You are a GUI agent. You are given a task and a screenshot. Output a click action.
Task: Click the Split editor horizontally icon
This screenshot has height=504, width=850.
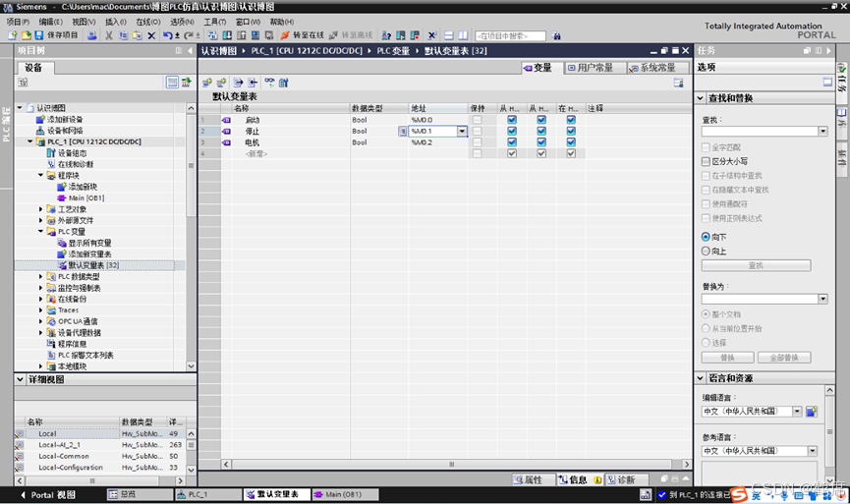click(449, 35)
